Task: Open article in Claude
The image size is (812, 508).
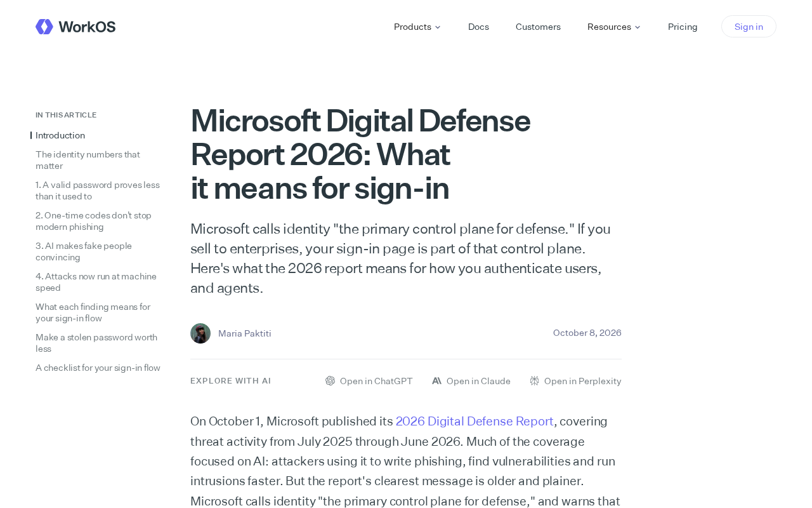Action: pyautogui.click(x=471, y=381)
